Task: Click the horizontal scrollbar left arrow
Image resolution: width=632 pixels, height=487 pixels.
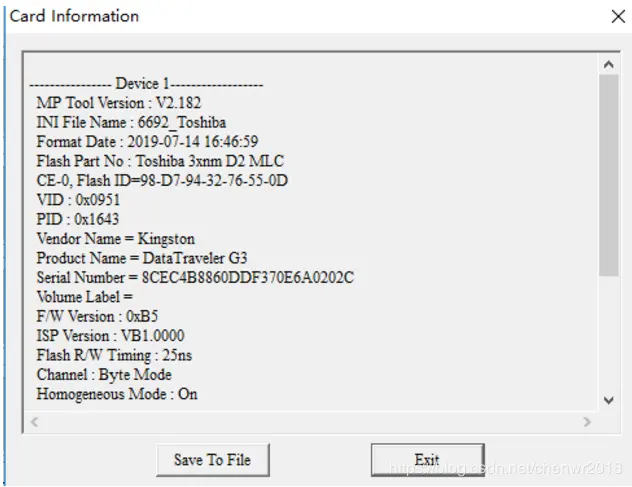Action: click(35, 422)
